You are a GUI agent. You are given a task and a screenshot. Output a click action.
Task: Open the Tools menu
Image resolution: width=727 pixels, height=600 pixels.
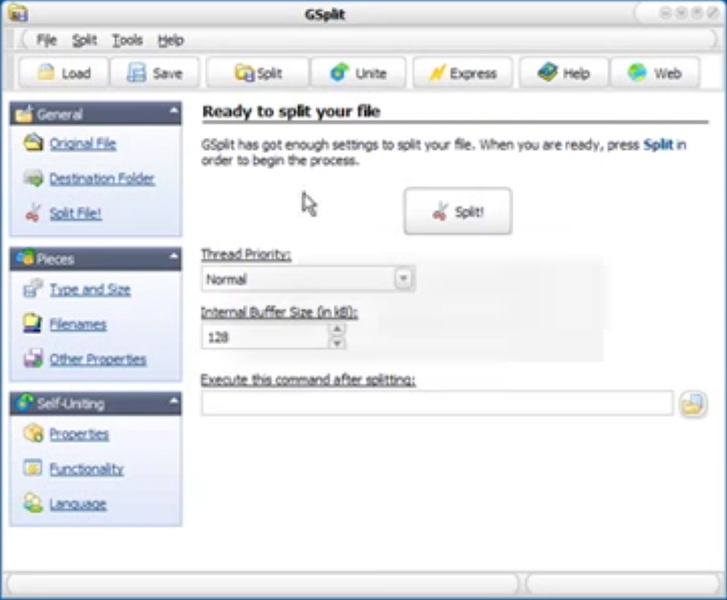[127, 40]
